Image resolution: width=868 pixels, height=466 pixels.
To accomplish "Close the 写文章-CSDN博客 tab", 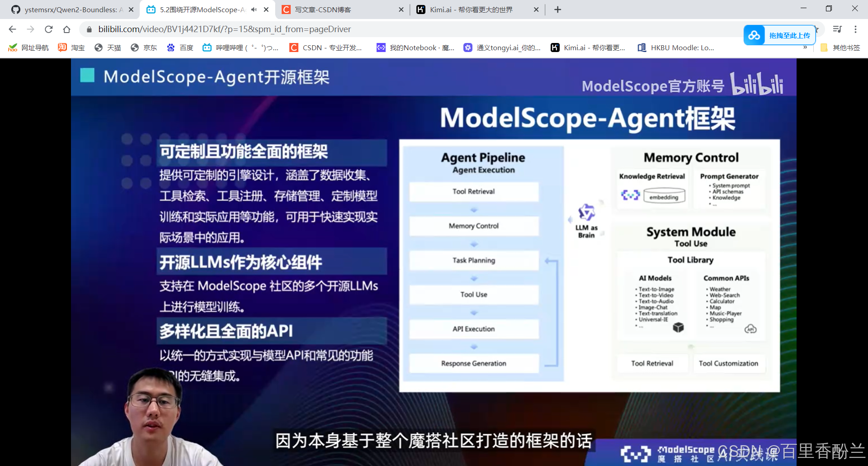I will pos(401,10).
